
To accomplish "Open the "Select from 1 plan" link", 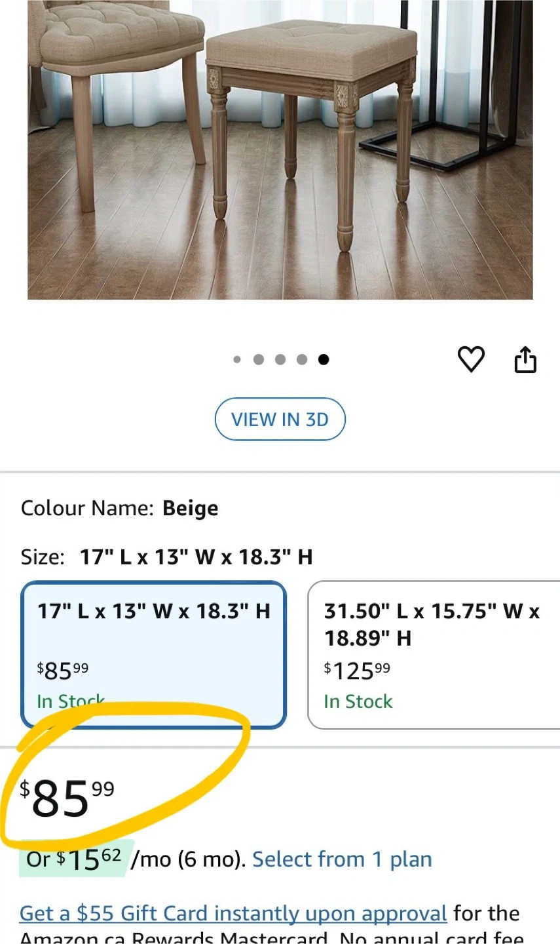I will click(x=342, y=859).
